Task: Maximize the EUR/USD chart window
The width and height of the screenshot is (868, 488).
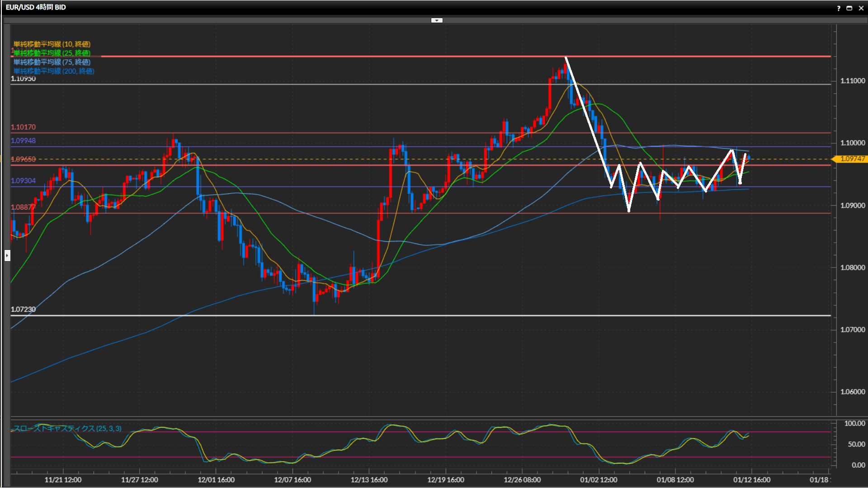Action: (x=849, y=8)
